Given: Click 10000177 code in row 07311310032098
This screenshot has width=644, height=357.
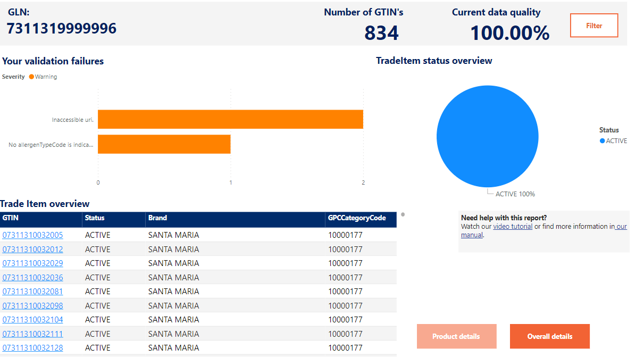Looking at the screenshot, I should click(345, 305).
